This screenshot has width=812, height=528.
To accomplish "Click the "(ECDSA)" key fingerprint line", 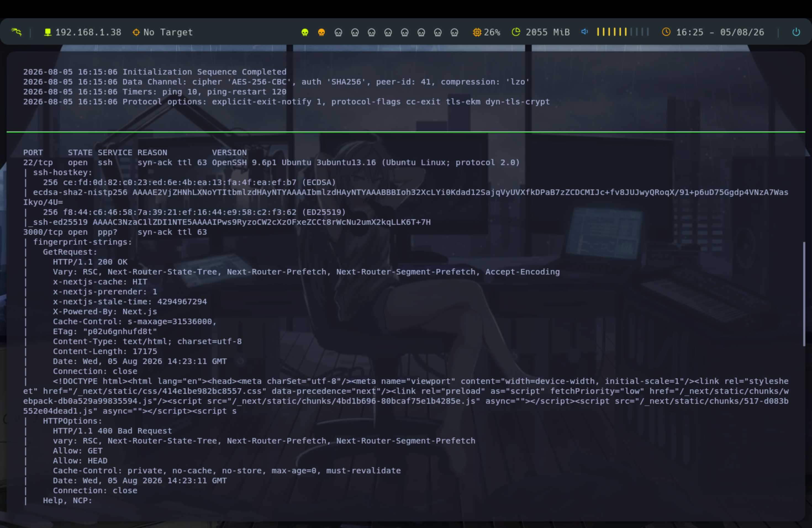I will point(189,182).
